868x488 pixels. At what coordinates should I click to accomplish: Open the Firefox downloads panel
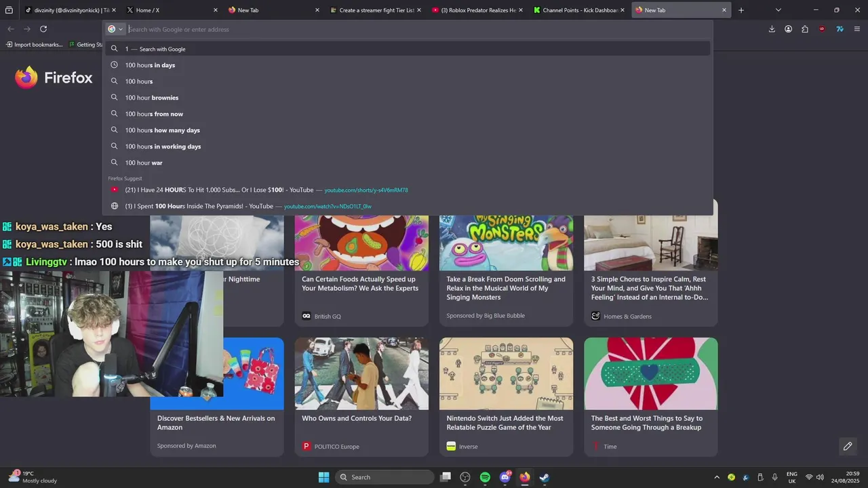(772, 29)
